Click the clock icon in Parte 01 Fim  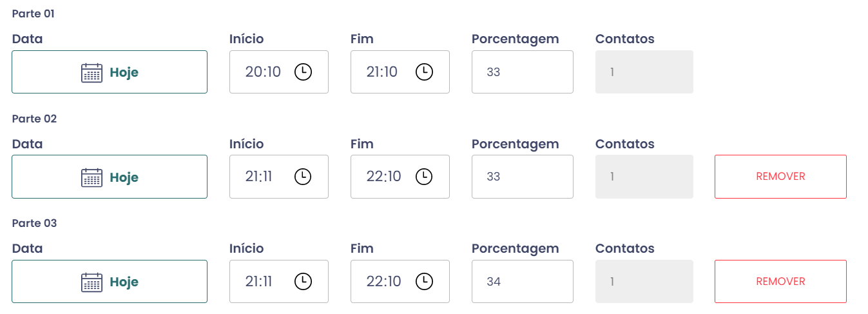click(x=424, y=72)
